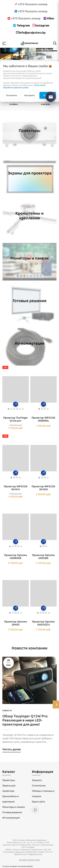Click the floating mail chat button

51,97
